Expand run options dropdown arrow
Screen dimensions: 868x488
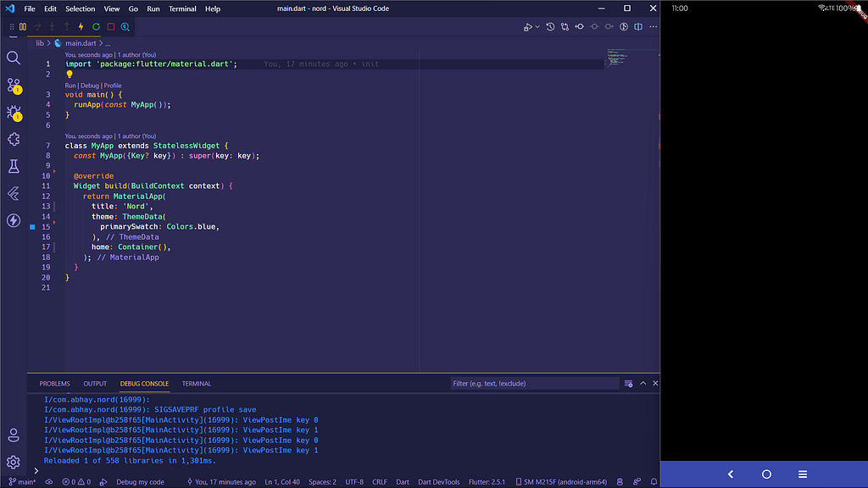[537, 26]
